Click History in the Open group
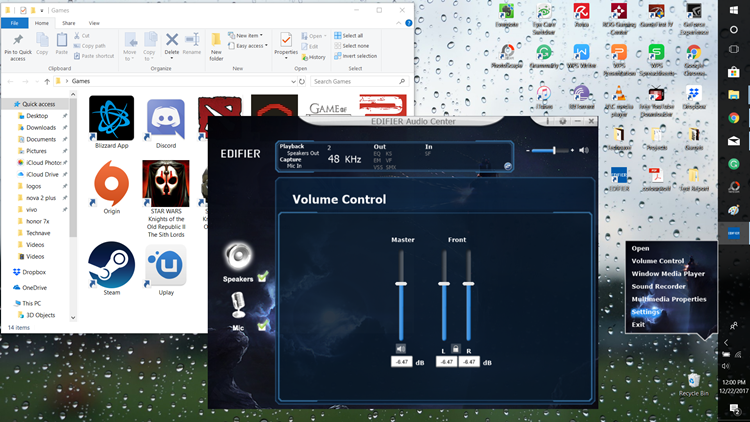The width and height of the screenshot is (750, 422). (x=313, y=57)
